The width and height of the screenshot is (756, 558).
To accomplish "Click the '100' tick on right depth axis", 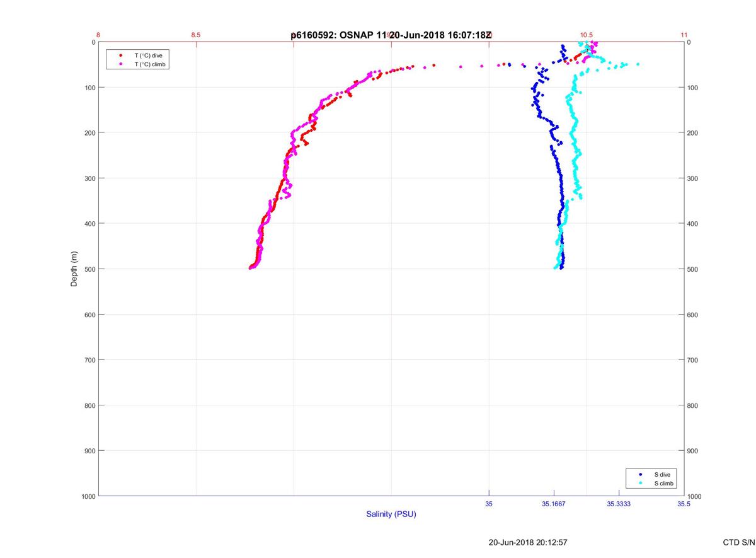I will tap(694, 88).
